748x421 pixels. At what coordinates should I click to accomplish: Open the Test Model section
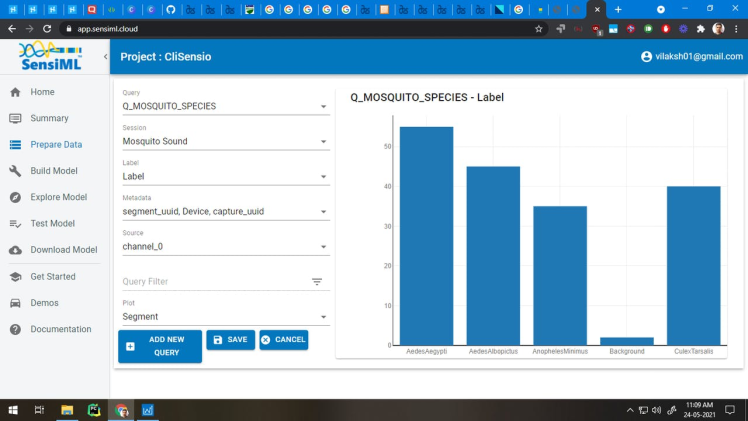(52, 223)
